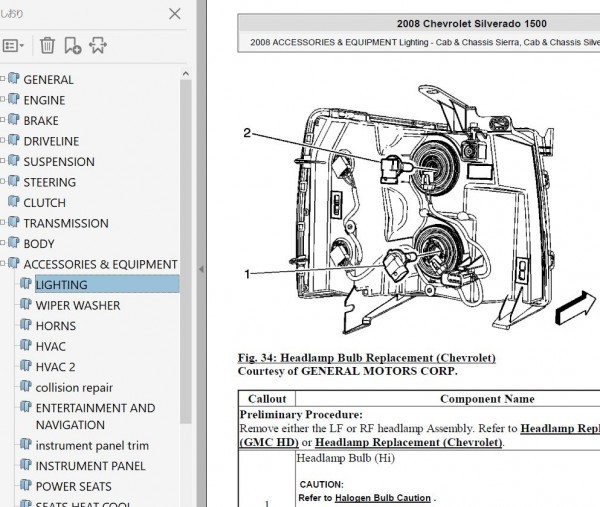Select the ACCESSORIES & EQUIPMENT bookmark
The width and height of the screenshot is (600, 507).
pyautogui.click(x=100, y=264)
